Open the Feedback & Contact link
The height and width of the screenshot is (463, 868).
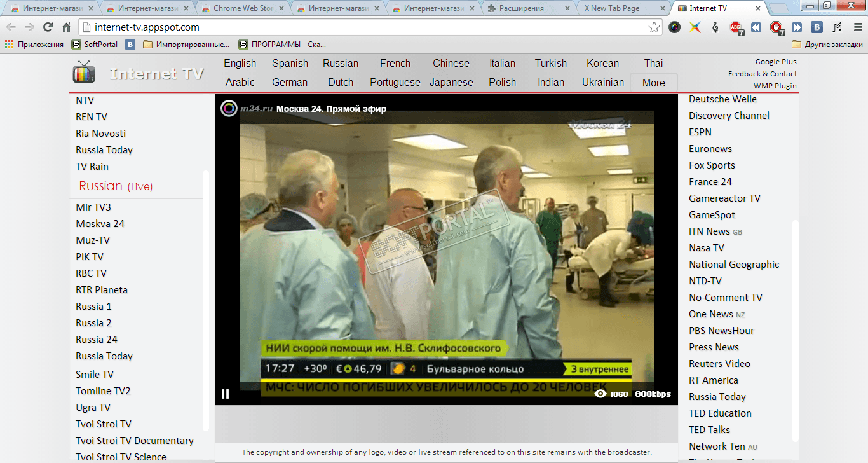763,74
